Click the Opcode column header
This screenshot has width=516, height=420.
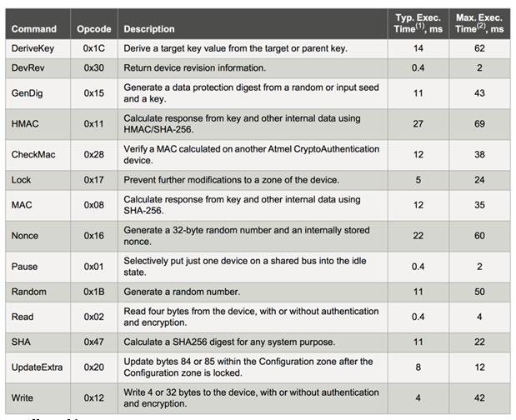(x=94, y=29)
